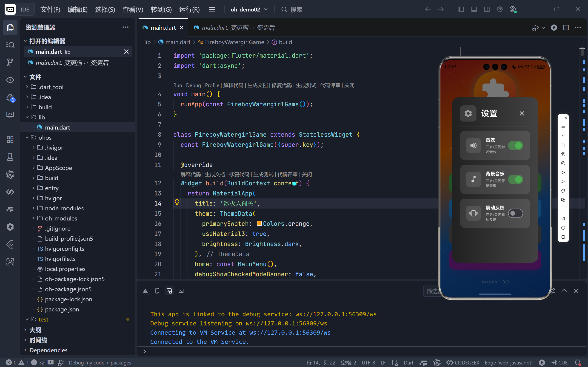Turn off the 音效 sound effects switch
Viewport: 588px width, 367px height.
coord(515,145)
